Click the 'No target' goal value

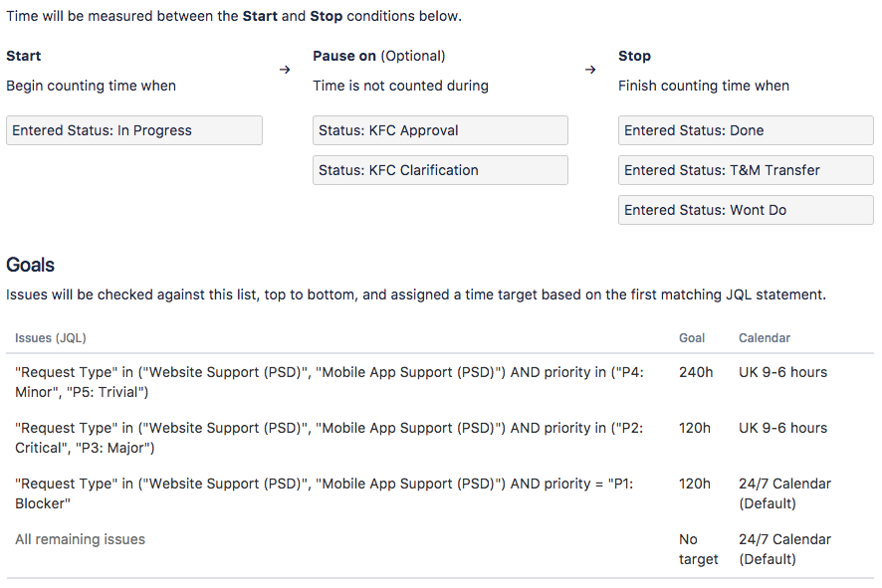tap(698, 549)
